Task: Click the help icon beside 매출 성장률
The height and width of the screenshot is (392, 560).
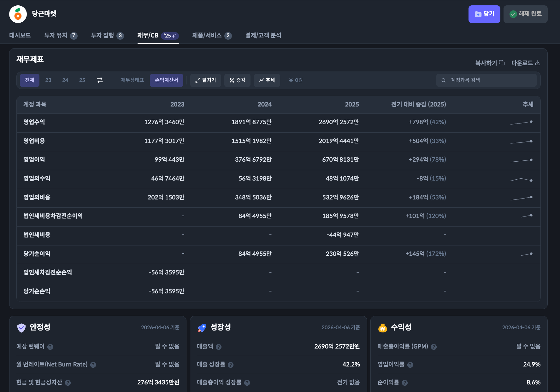Action: pos(231,365)
